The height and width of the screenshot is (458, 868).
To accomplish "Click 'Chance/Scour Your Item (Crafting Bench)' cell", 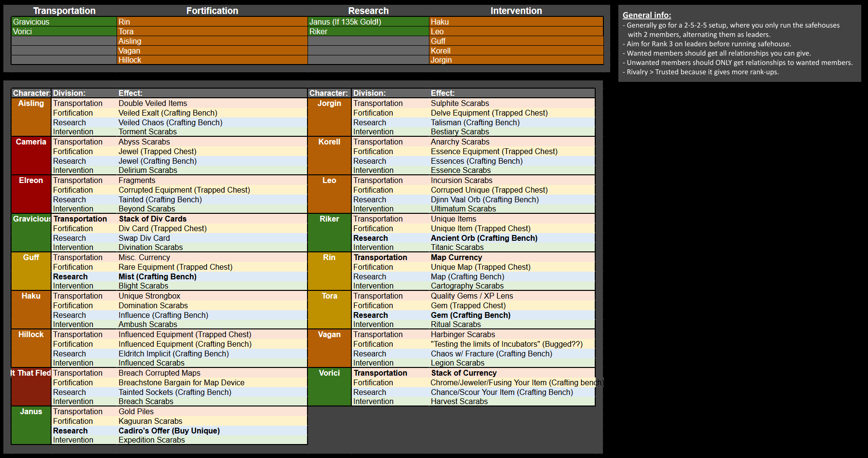I will (x=512, y=392).
